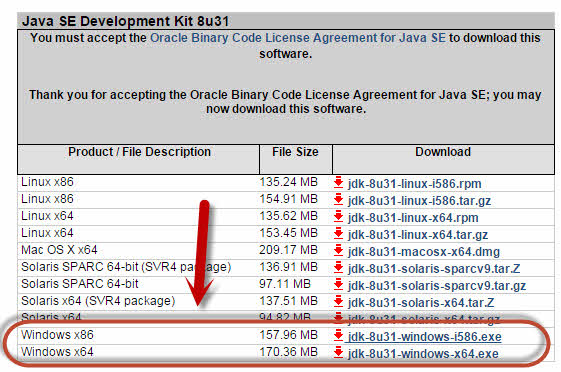The height and width of the screenshot is (372, 561).
Task: Click red download arrow beside solaris-sparcv9.tar.gz
Action: [x=338, y=284]
